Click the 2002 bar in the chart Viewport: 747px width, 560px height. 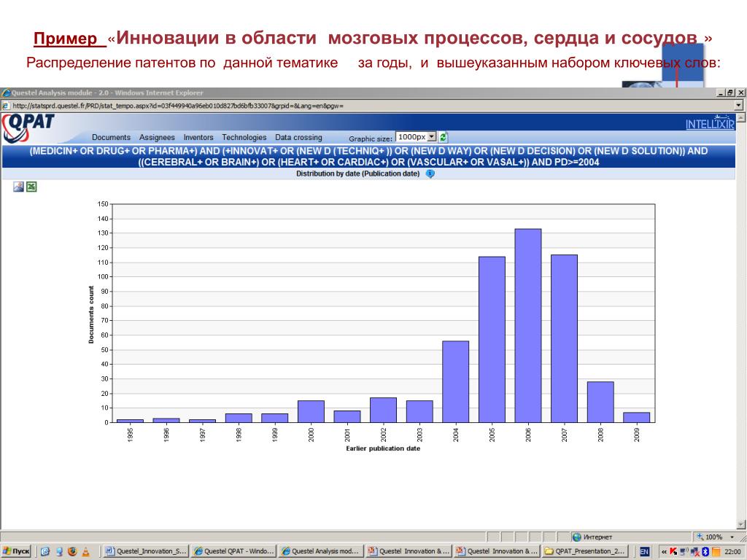pyautogui.click(x=383, y=410)
